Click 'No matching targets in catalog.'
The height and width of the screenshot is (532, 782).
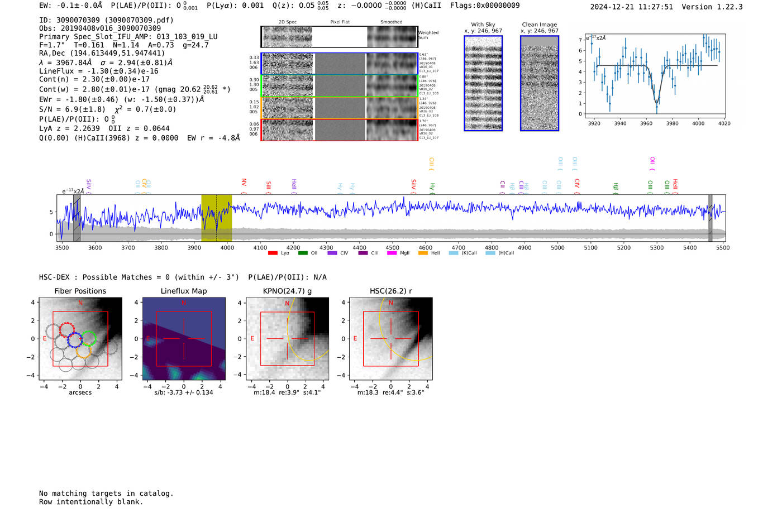tap(106, 493)
